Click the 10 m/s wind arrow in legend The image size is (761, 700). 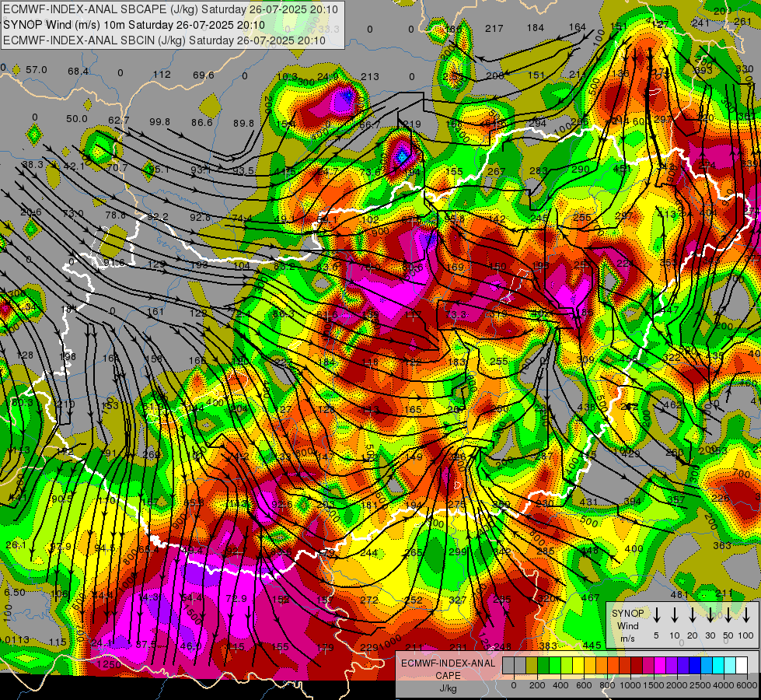[x=675, y=615]
